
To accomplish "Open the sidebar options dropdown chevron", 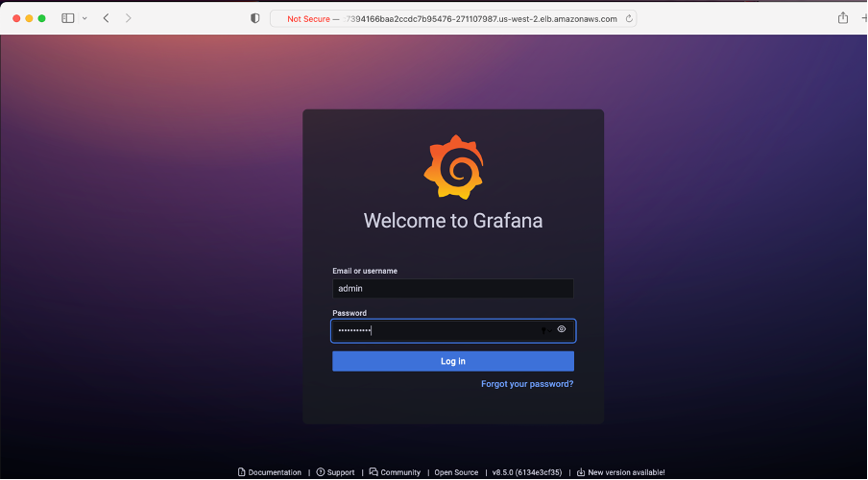I will click(x=84, y=18).
